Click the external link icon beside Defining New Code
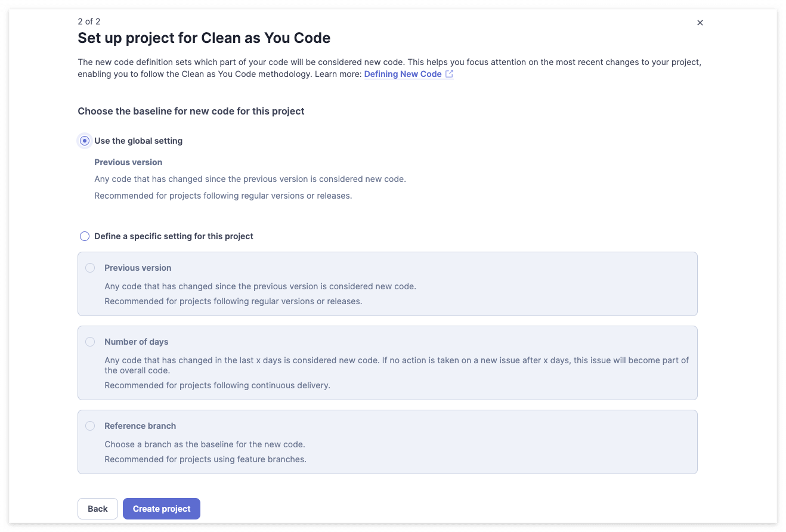 click(x=450, y=74)
